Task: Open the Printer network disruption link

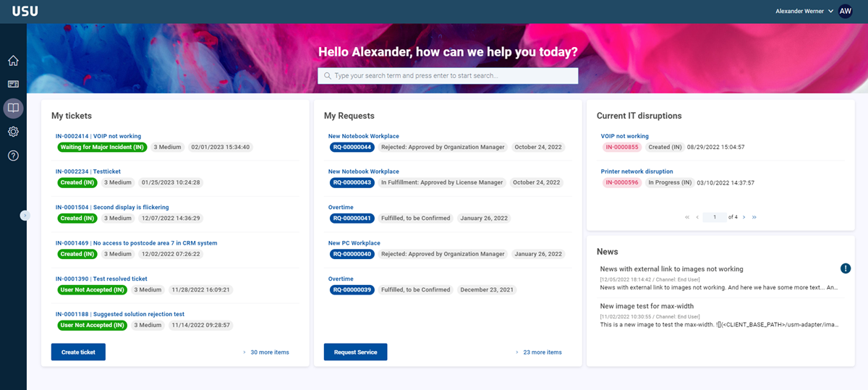Action: (637, 171)
